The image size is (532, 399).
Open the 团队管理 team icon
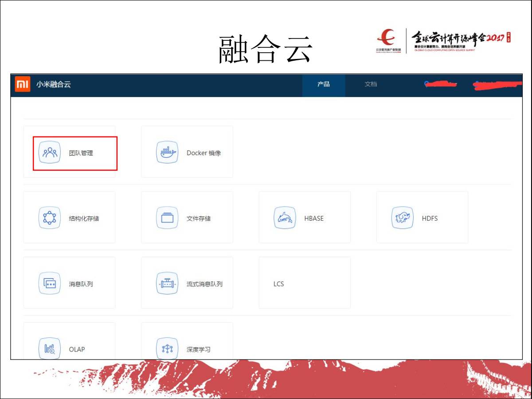click(50, 153)
